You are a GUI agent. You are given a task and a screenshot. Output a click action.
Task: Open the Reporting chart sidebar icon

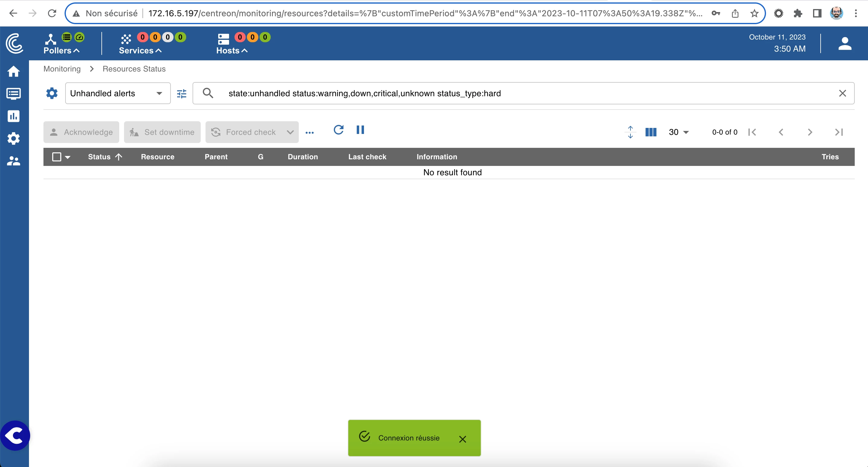(x=14, y=116)
